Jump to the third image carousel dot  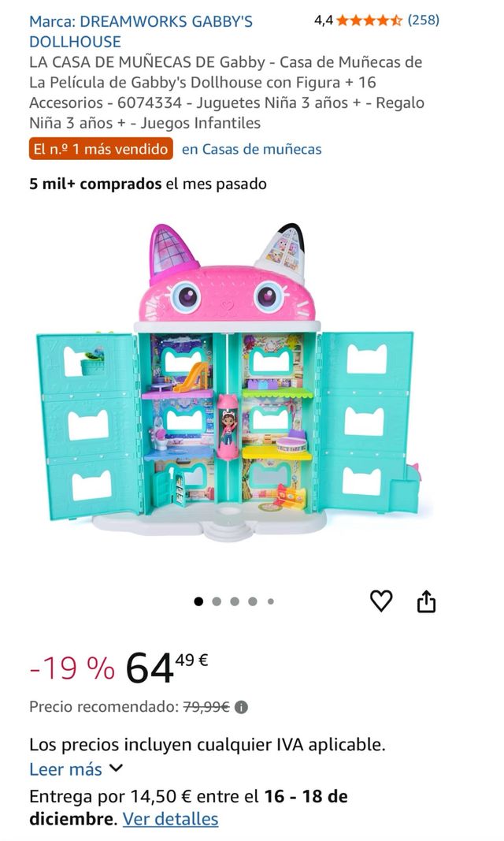[x=235, y=601]
